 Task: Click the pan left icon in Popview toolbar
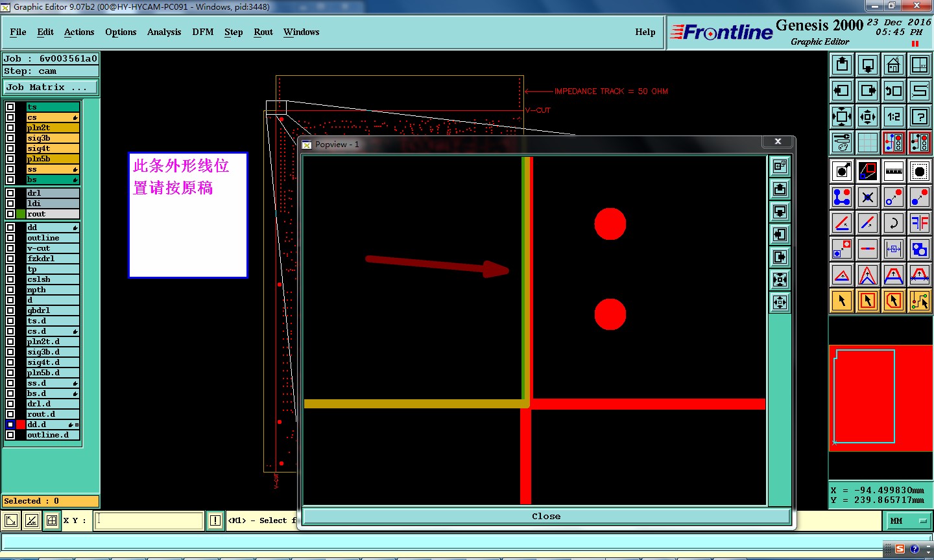coord(780,235)
